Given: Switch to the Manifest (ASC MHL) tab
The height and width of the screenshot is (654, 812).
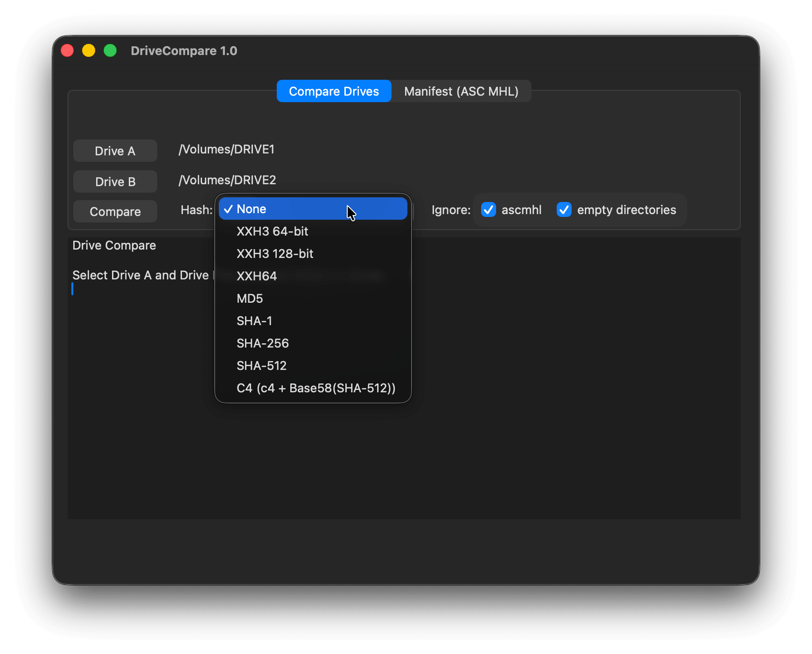Looking at the screenshot, I should 461,91.
